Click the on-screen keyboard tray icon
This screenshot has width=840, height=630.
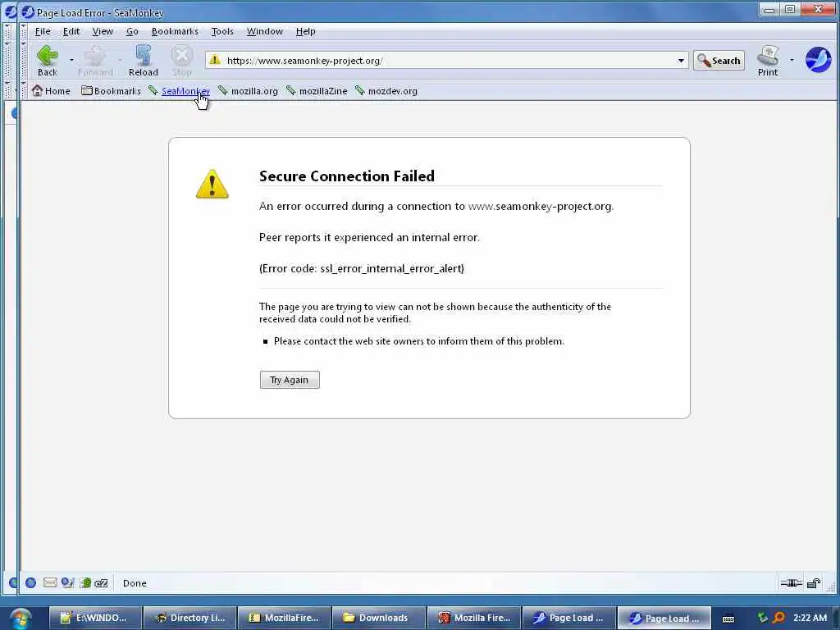pyautogui.click(x=728, y=619)
